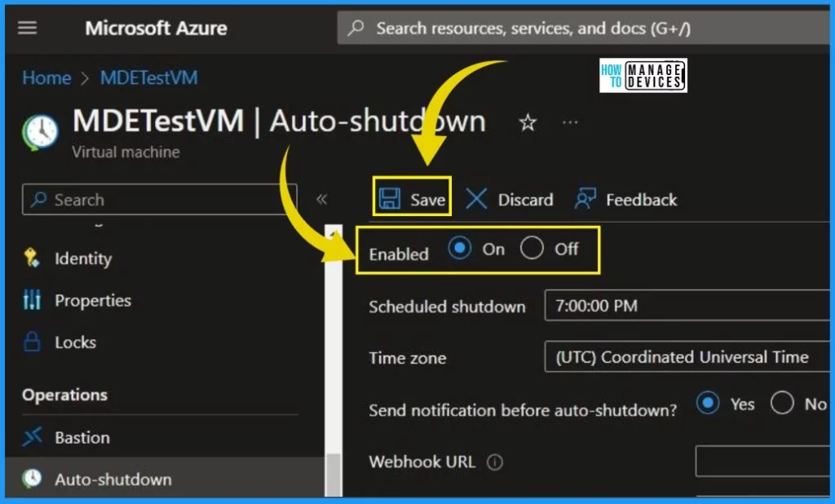This screenshot has height=504, width=835.
Task: Open Feedback via its person icon
Action: [x=585, y=200]
